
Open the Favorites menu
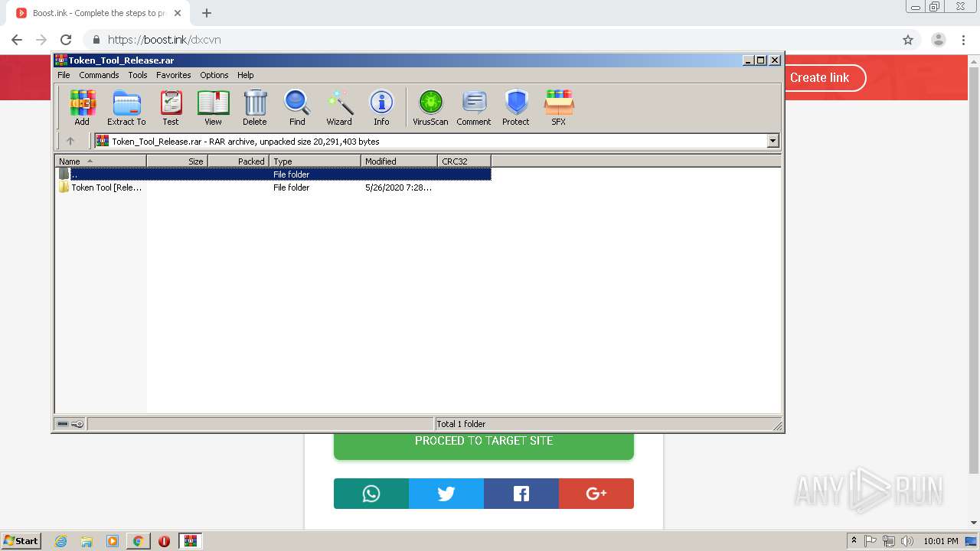pyautogui.click(x=174, y=75)
